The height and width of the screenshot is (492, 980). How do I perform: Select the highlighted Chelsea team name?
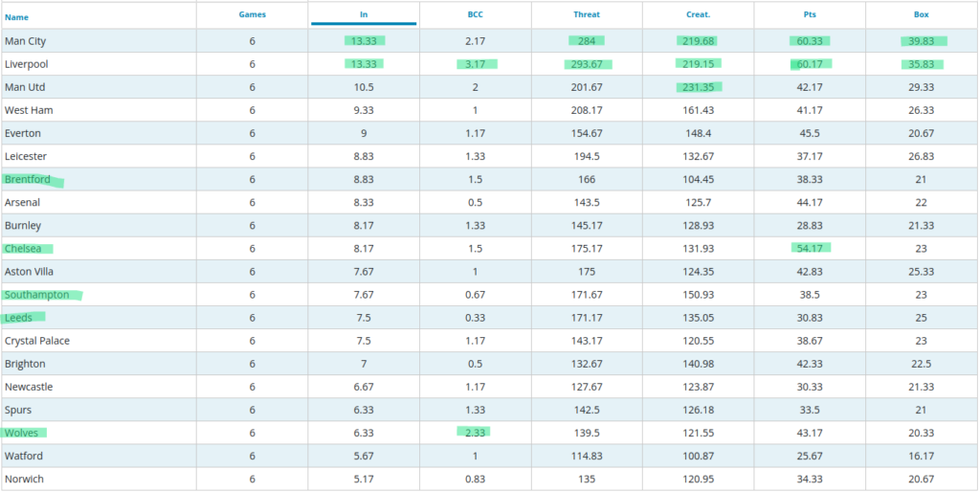click(x=23, y=249)
